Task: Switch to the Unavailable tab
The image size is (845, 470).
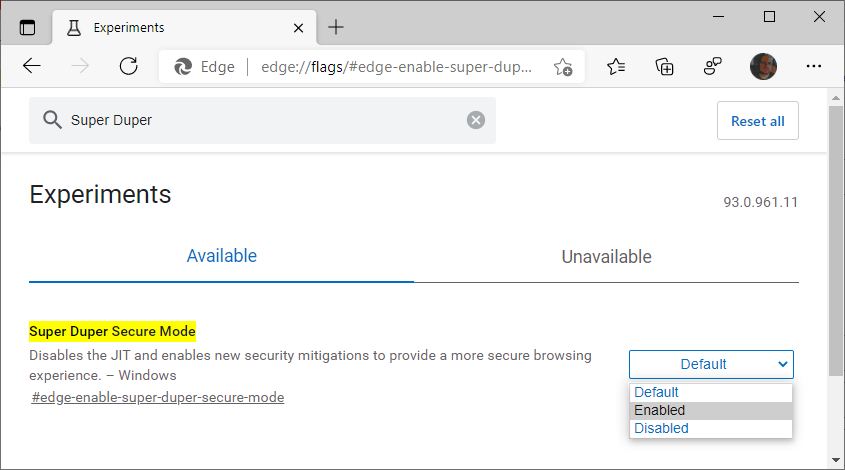Action: click(606, 256)
